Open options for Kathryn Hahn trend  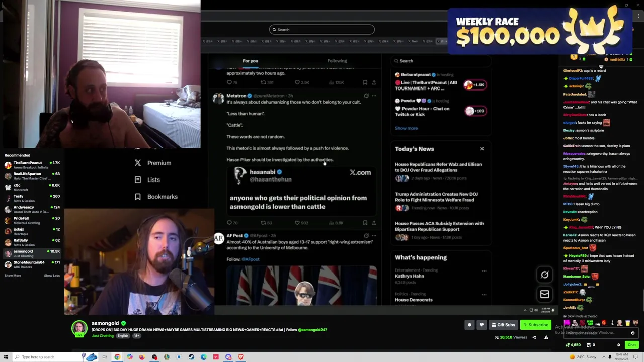tap(484, 271)
